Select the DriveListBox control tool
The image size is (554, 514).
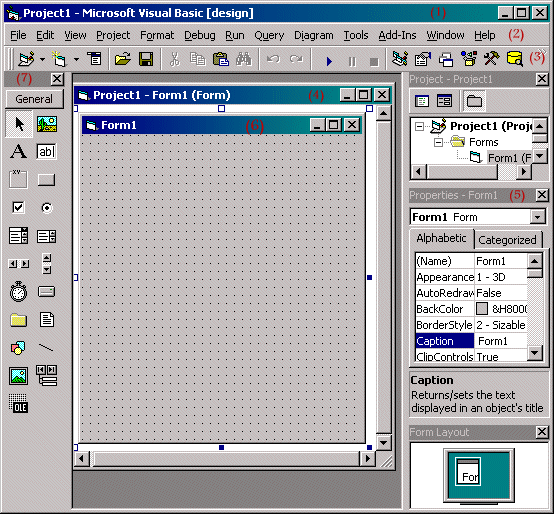click(x=47, y=292)
